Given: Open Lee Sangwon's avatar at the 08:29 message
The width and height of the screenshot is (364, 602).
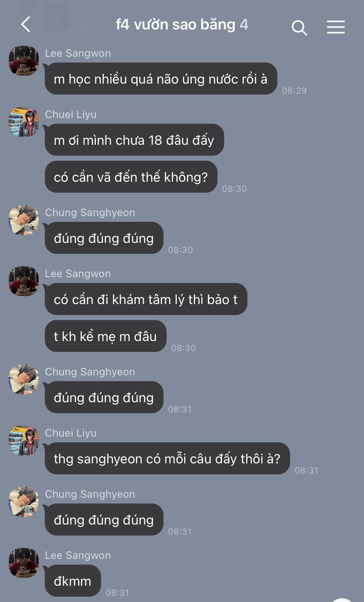Looking at the screenshot, I should [24, 61].
